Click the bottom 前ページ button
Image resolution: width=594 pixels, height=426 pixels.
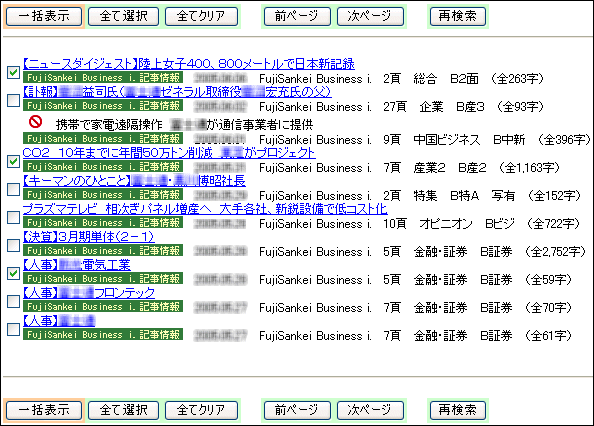pyautogui.click(x=297, y=410)
